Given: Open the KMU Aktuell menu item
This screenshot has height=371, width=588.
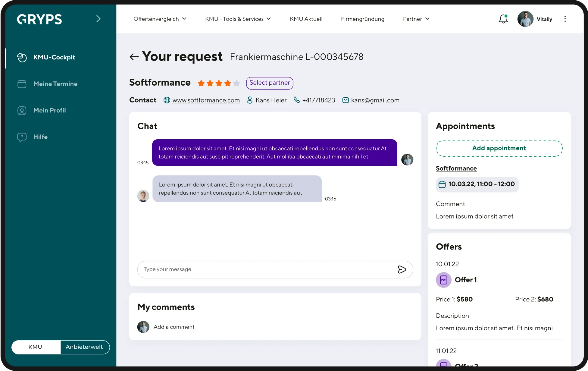Looking at the screenshot, I should pos(306,19).
